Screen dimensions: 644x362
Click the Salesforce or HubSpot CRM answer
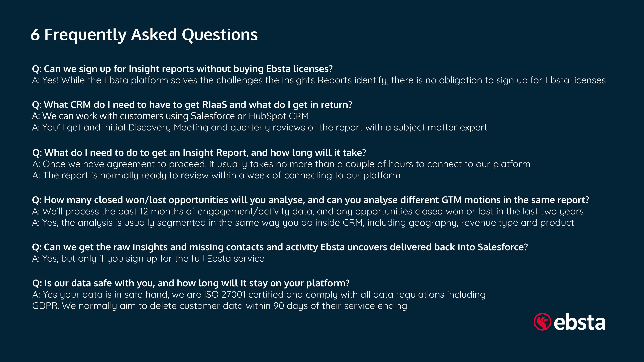point(170,116)
